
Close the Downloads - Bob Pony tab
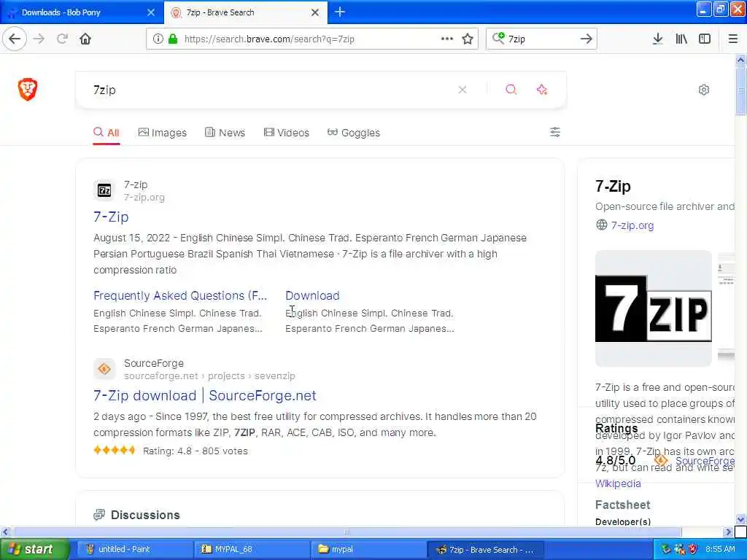(x=150, y=12)
